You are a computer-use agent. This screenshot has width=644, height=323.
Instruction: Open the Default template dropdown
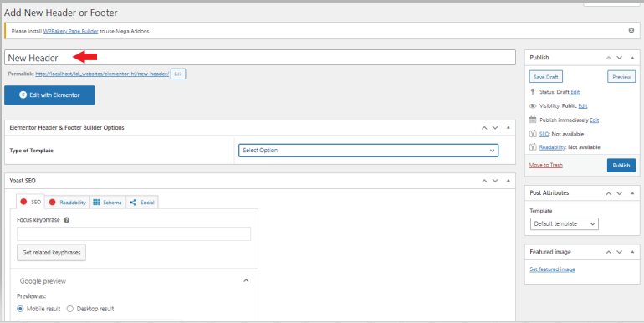click(565, 224)
